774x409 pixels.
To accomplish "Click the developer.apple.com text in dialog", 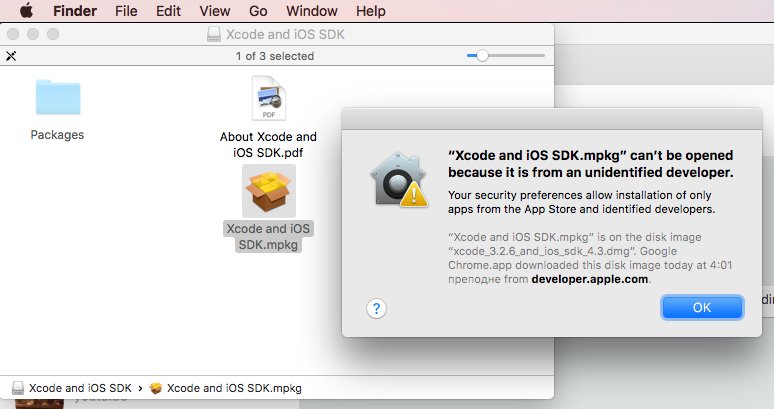I will point(590,279).
